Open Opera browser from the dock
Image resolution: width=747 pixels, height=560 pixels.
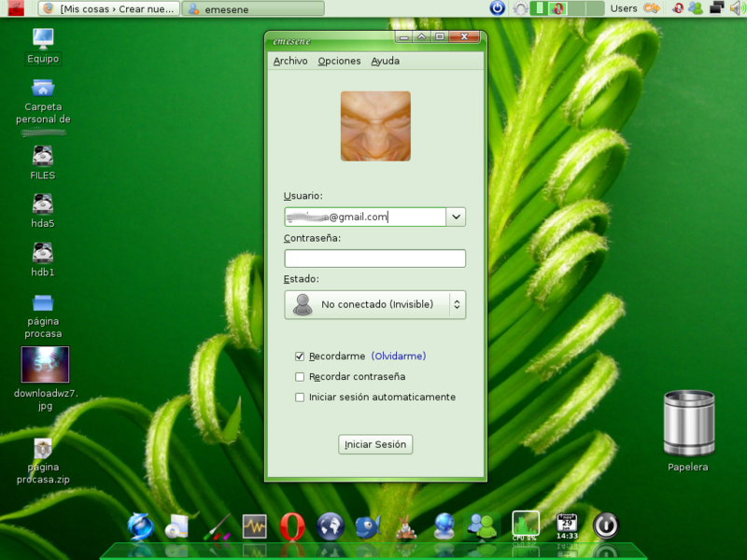click(x=291, y=527)
